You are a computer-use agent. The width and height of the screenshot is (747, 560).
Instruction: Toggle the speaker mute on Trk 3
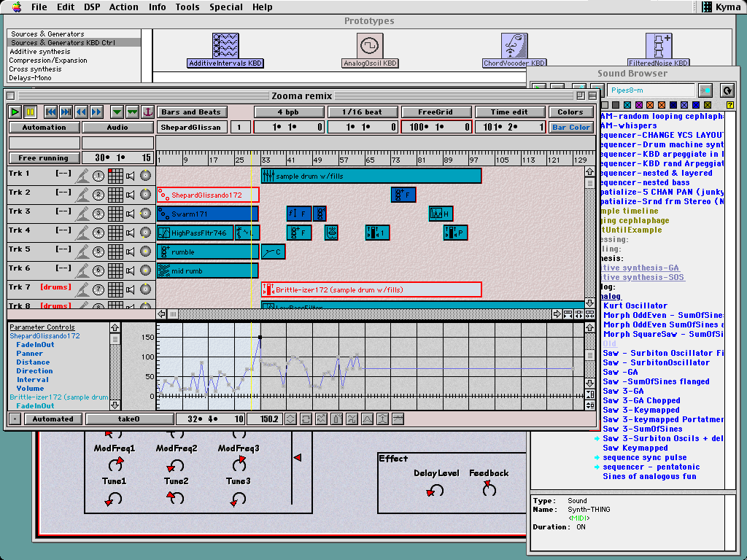[130, 214]
